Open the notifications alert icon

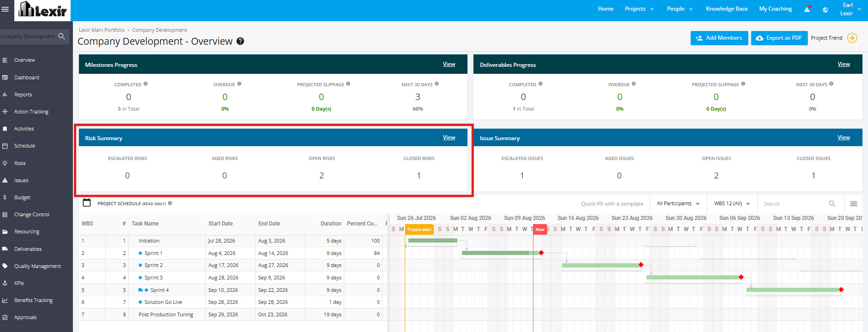click(x=807, y=9)
